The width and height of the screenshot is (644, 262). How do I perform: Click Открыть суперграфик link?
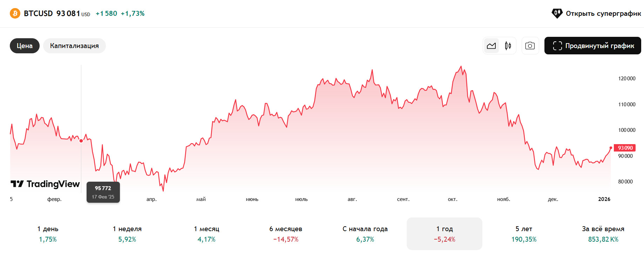click(603, 13)
